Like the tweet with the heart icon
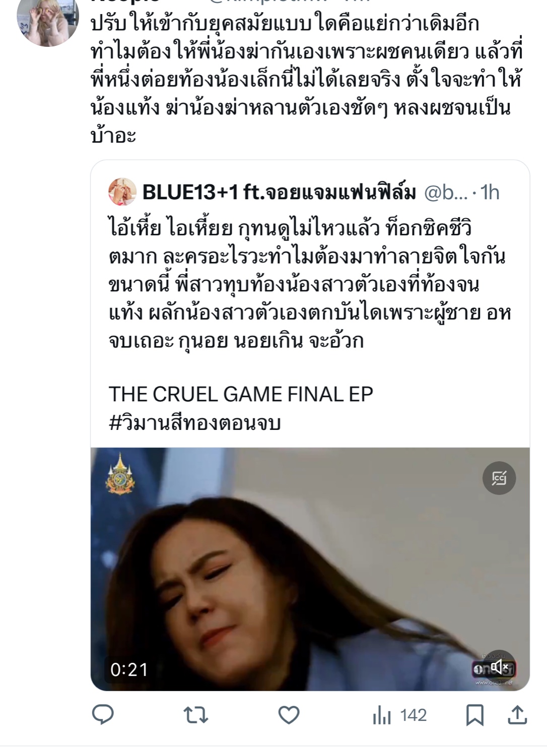 [x=289, y=715]
